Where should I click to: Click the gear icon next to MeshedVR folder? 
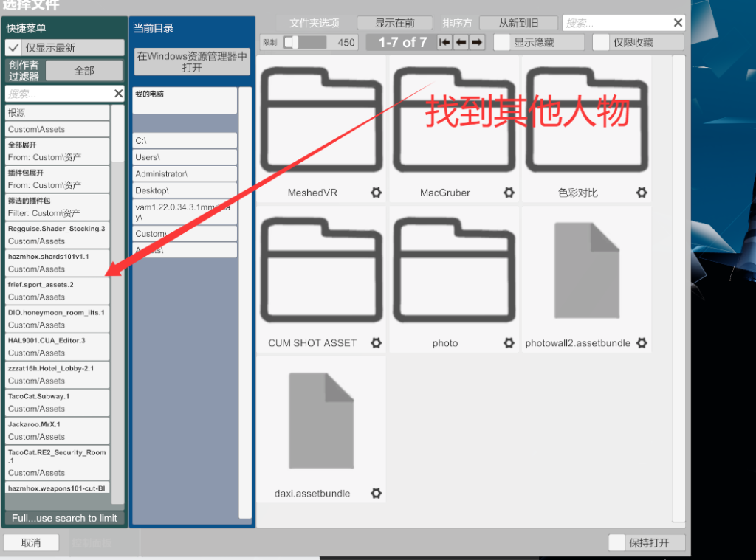point(376,193)
